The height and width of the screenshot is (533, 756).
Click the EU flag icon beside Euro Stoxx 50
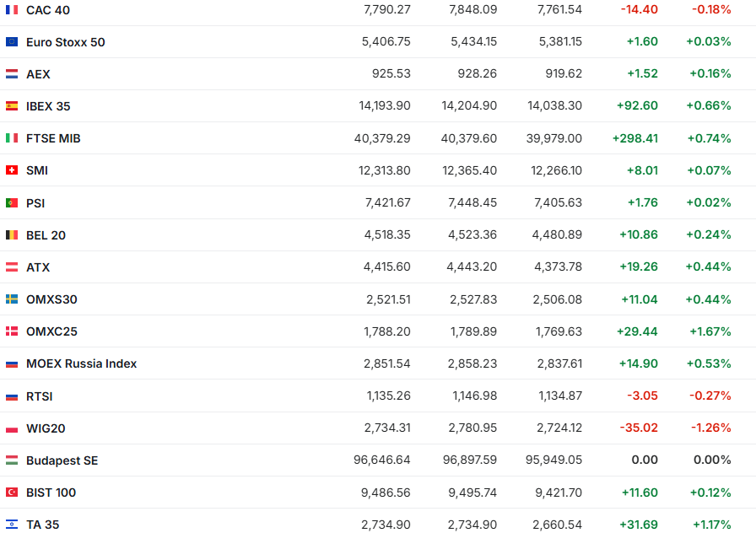point(12,42)
